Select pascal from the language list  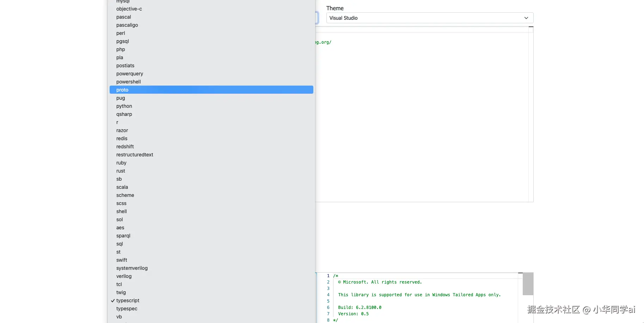coord(211,17)
